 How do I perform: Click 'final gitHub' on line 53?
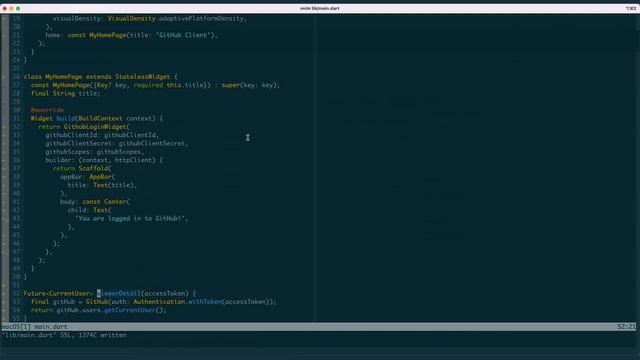(x=53, y=302)
